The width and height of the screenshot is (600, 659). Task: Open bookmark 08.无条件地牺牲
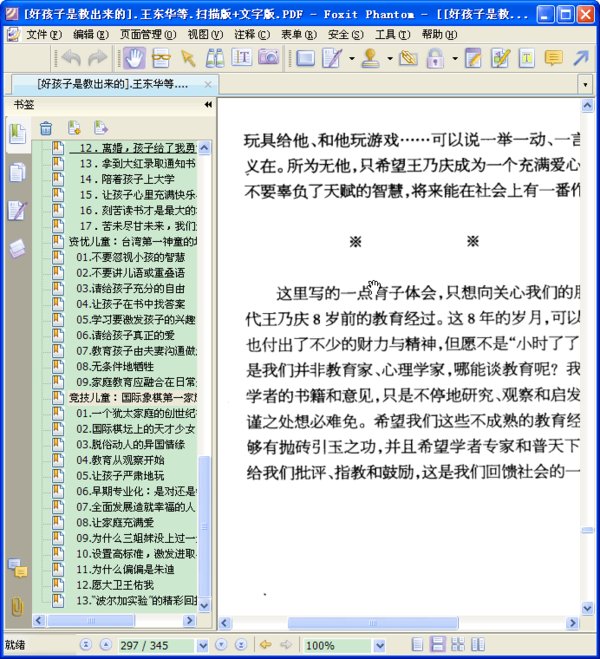pos(115,366)
